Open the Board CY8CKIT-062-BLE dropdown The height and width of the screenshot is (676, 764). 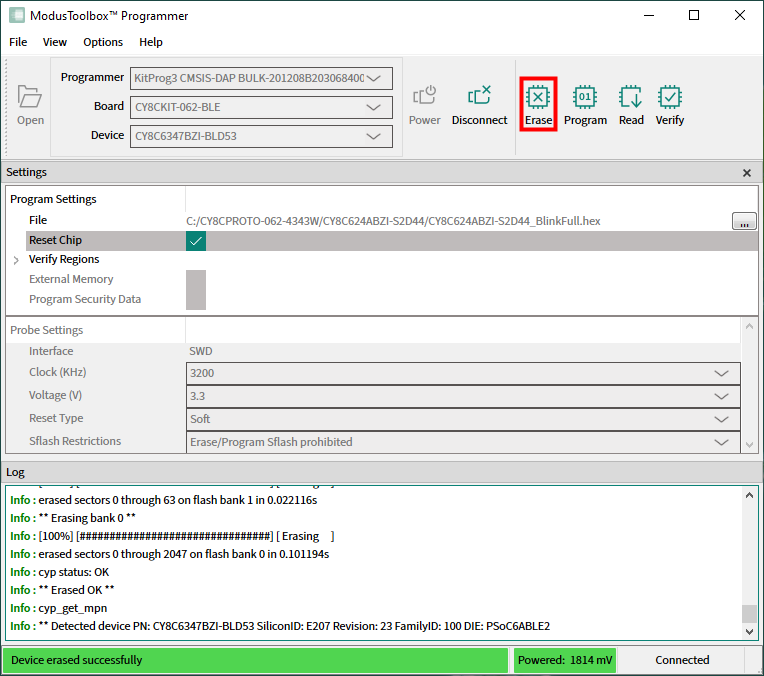(x=261, y=107)
